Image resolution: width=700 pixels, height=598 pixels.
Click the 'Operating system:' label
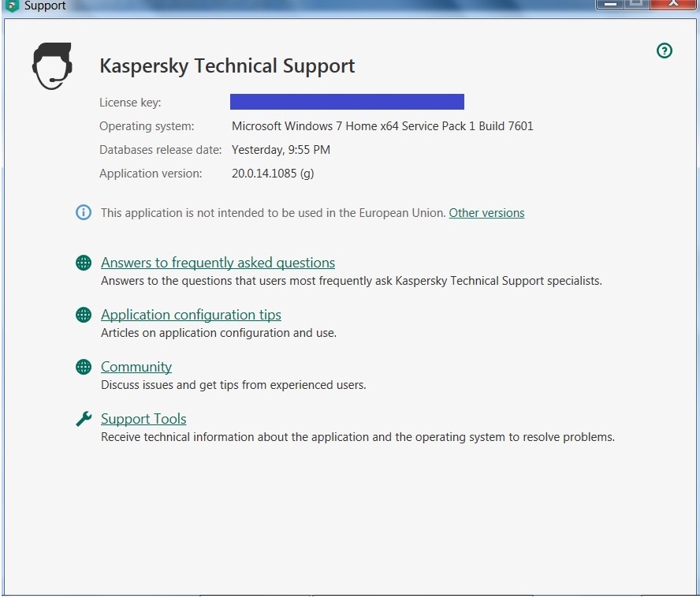(147, 126)
